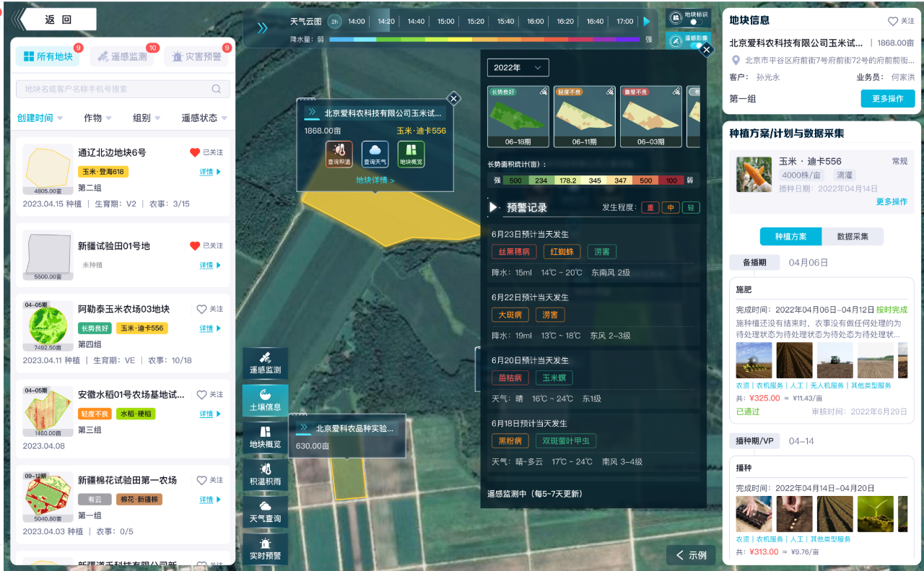Open 积温积雨 temperature tool in map toolbar
Image resolution: width=924 pixels, height=571 pixels.
(265, 474)
